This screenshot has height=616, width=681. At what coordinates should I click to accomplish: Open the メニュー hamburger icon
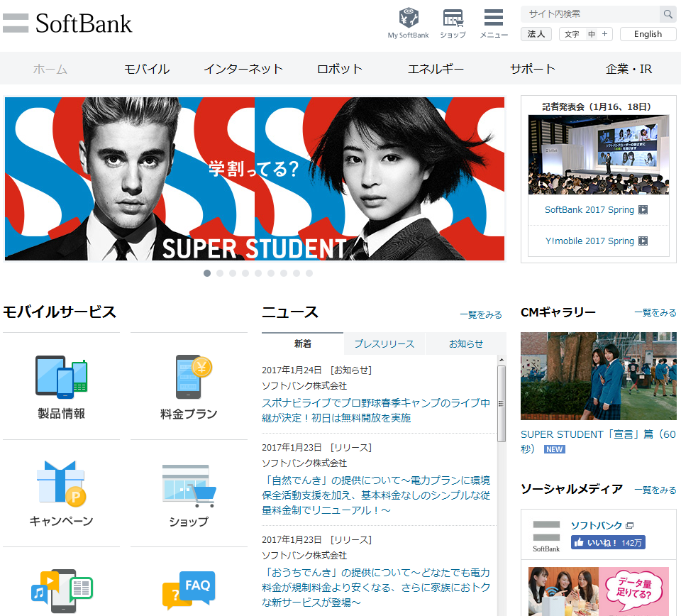coord(494,18)
